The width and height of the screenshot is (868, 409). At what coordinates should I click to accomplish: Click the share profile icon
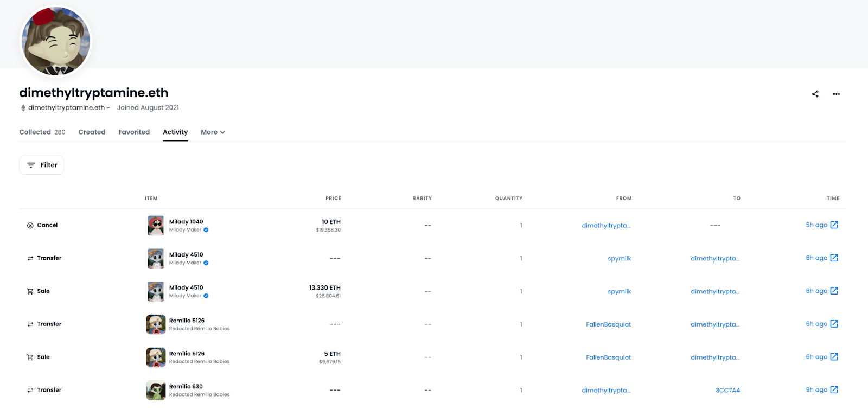click(815, 94)
